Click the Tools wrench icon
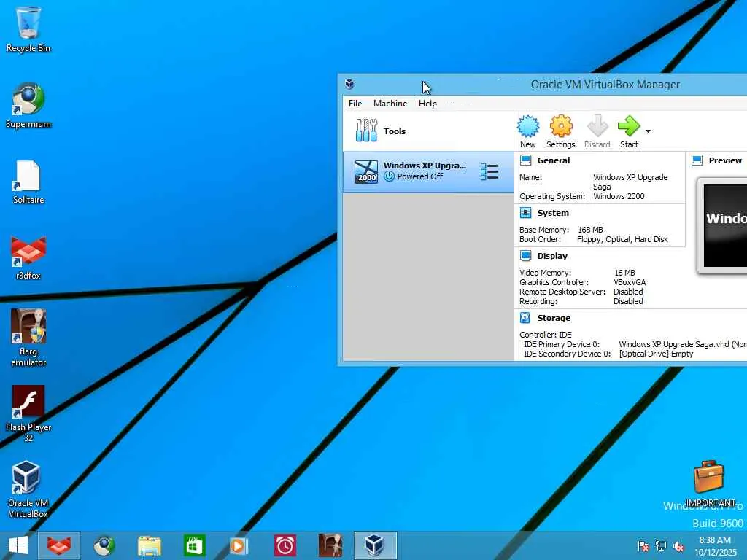This screenshot has height=560, width=747. [366, 131]
